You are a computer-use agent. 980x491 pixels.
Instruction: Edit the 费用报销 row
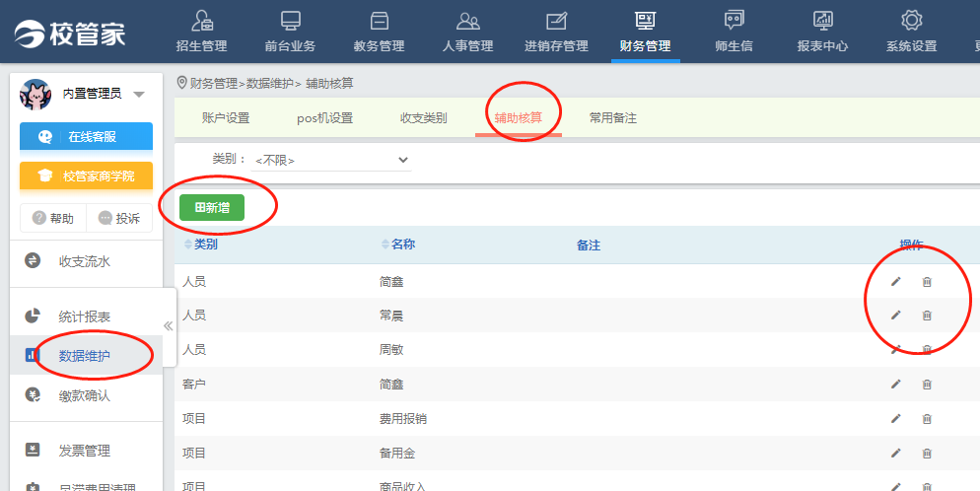click(x=895, y=419)
